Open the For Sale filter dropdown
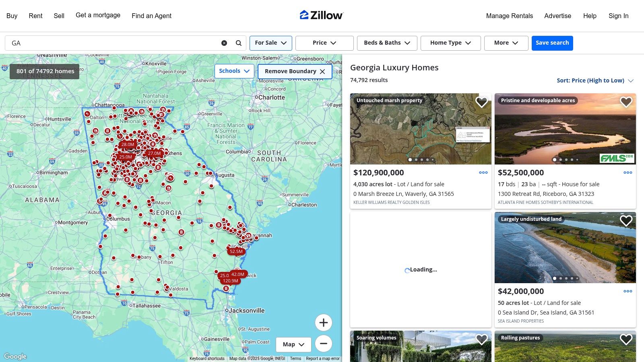The height and width of the screenshot is (362, 644). click(271, 43)
